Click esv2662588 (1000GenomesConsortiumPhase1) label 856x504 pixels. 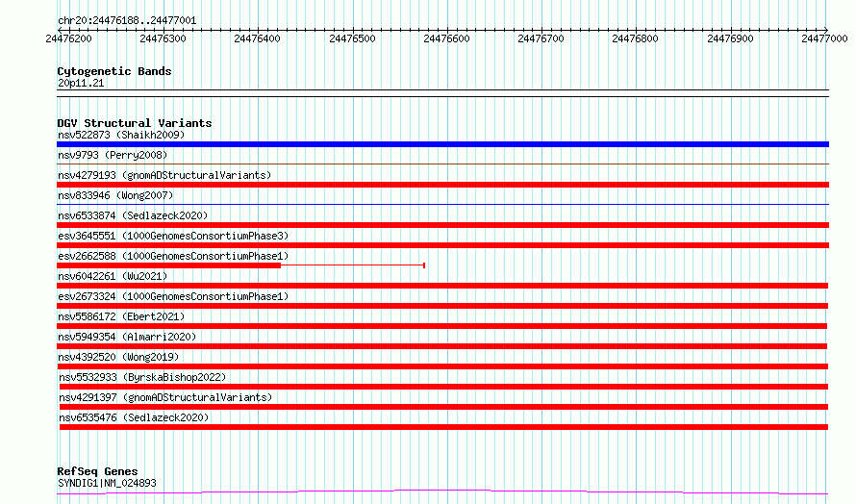173,256
